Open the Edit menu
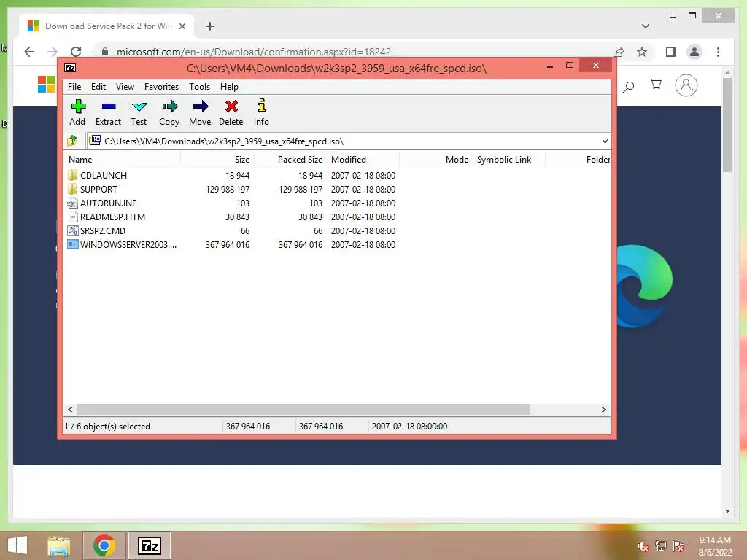 pyautogui.click(x=98, y=87)
